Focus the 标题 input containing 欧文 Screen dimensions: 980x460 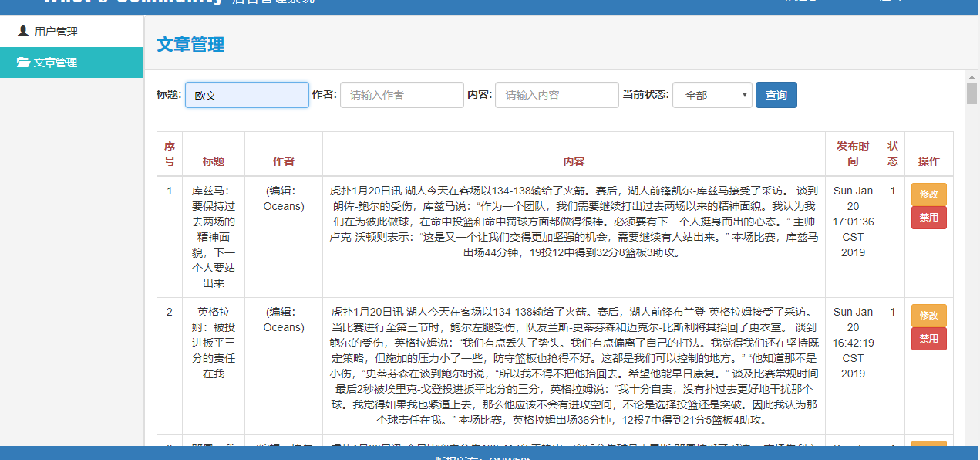coord(247,95)
